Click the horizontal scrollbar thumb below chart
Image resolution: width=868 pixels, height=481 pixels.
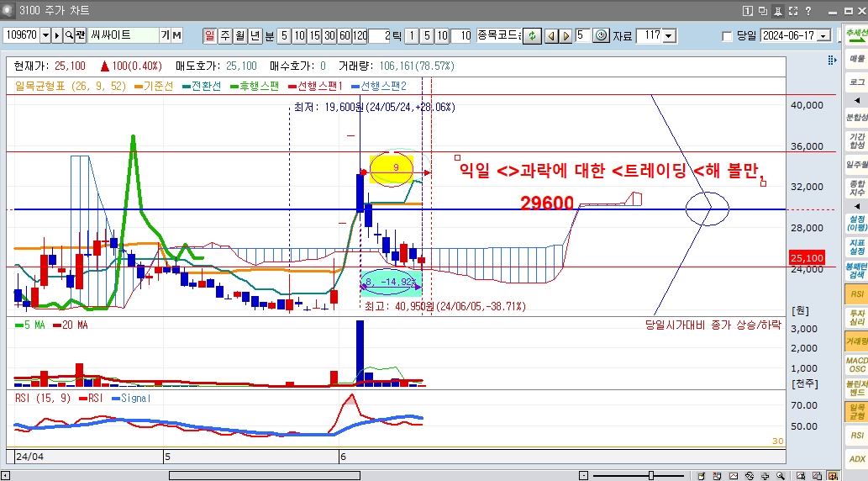tap(265, 475)
